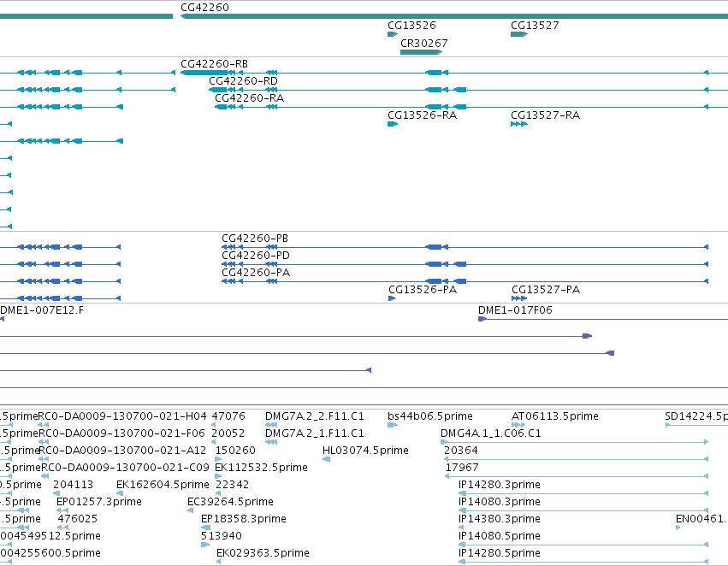Screen dimensions: 728x566
Task: Select protein CG42260-PB label
Action: tap(255, 239)
